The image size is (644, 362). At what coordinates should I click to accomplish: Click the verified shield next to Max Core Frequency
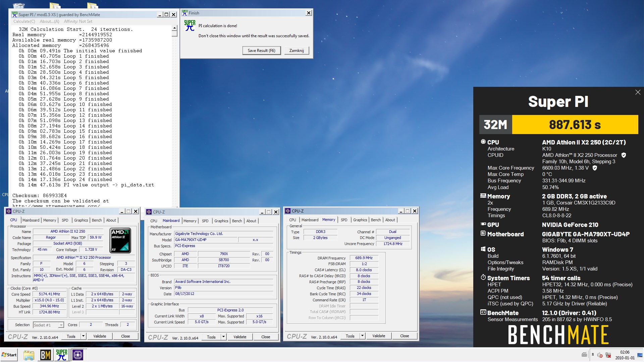595,168
